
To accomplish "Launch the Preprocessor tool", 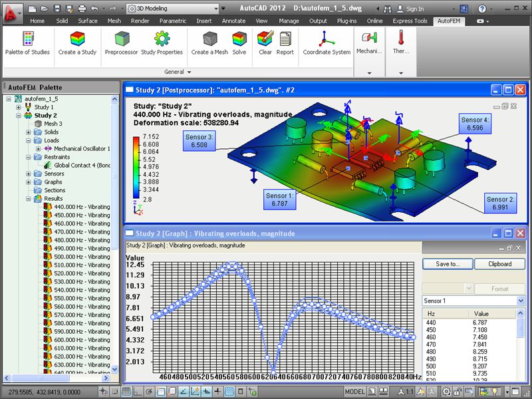I will [x=122, y=39].
